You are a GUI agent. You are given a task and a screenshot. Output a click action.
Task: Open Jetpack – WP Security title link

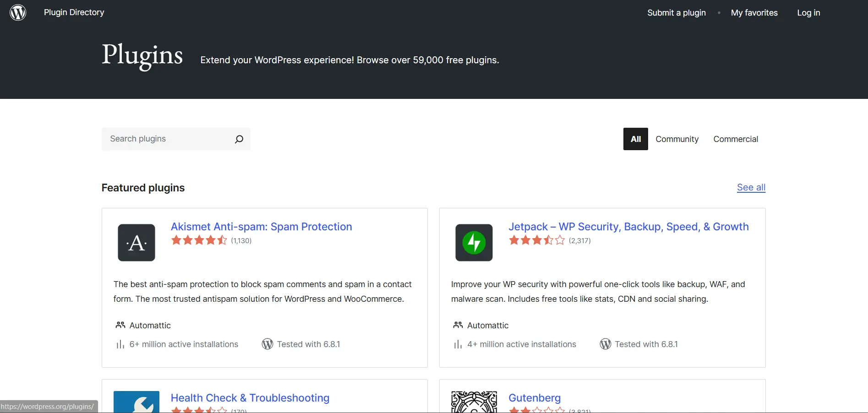click(628, 227)
